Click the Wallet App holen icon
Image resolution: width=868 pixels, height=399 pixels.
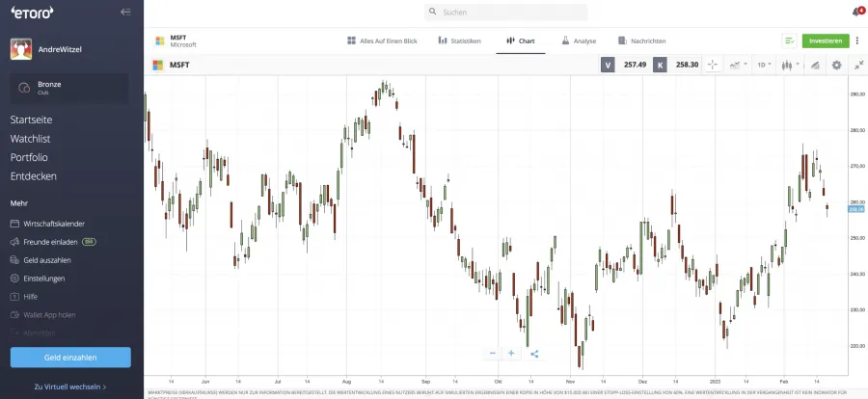tap(14, 315)
